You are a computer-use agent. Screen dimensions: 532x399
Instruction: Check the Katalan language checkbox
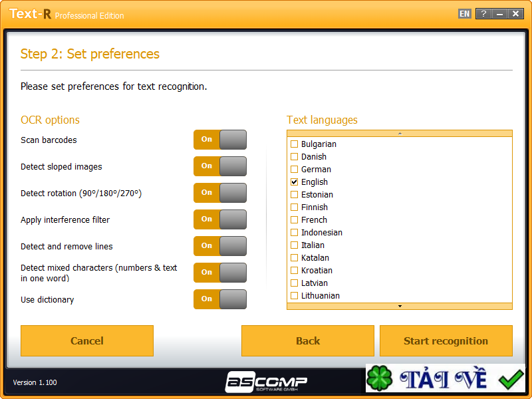click(294, 257)
